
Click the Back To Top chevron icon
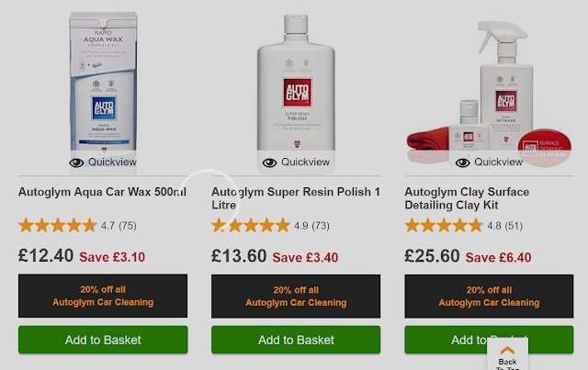[507, 350]
